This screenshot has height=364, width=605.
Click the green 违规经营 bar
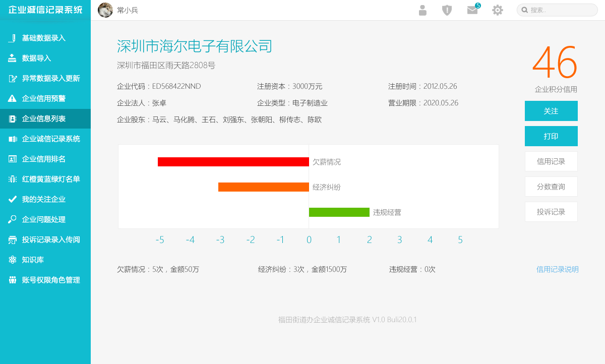point(339,212)
